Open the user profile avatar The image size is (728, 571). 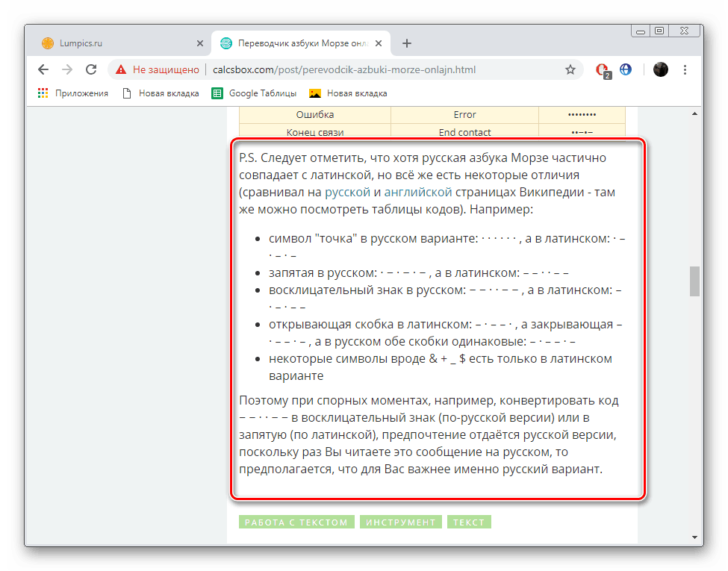tap(660, 70)
